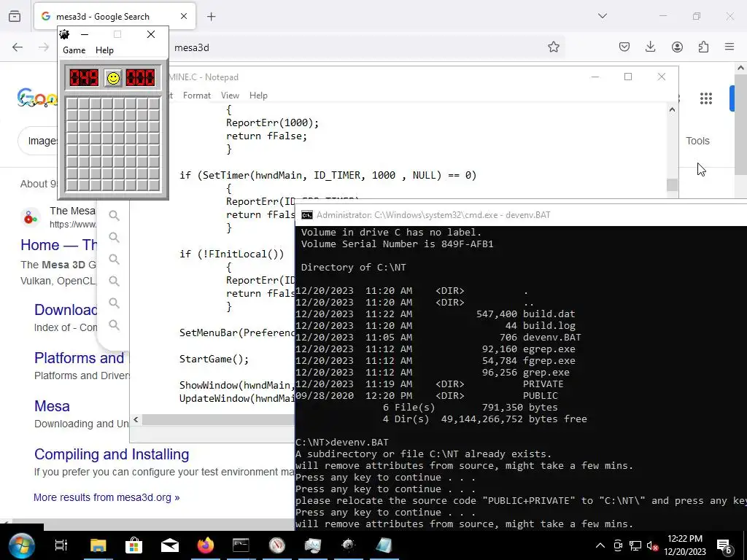Screen dimensions: 747x560
Task: Click browser page scrollbar up arrow
Action: 741,69
